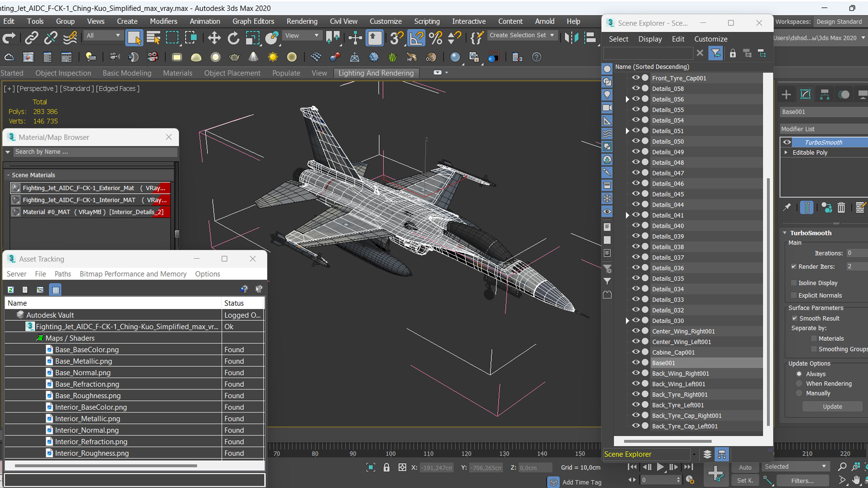
Task: Click the teapot render icon
Action: tap(234, 57)
